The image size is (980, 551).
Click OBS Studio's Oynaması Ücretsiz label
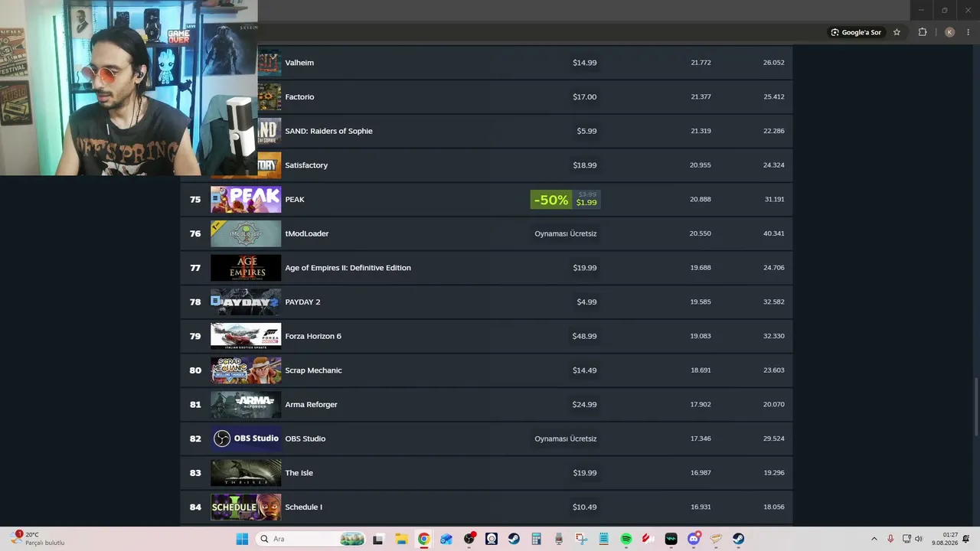(x=566, y=439)
